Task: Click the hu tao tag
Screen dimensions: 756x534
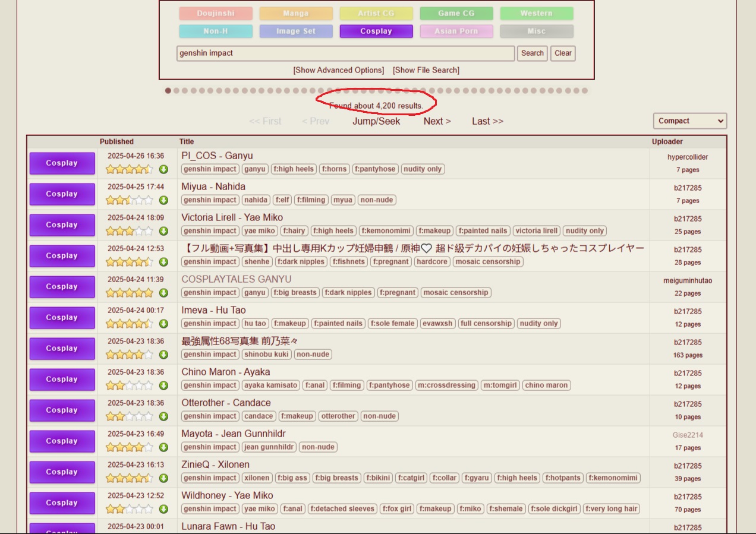Action: click(x=256, y=324)
